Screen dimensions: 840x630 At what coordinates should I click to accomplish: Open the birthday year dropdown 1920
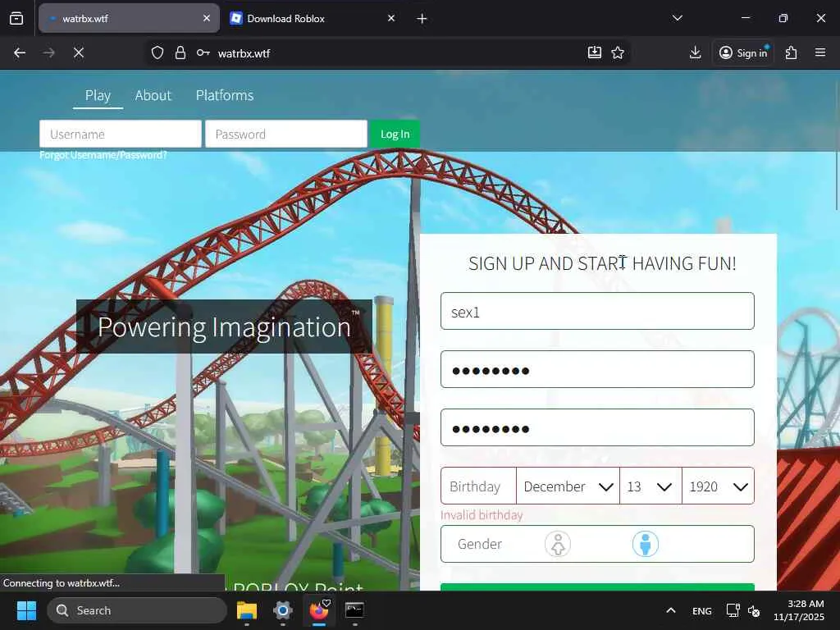tap(718, 486)
